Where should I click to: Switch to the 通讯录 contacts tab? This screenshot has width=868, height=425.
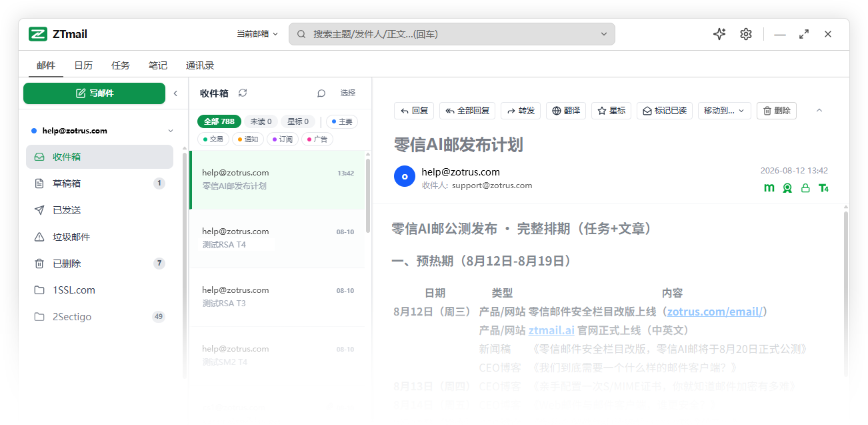(x=200, y=65)
